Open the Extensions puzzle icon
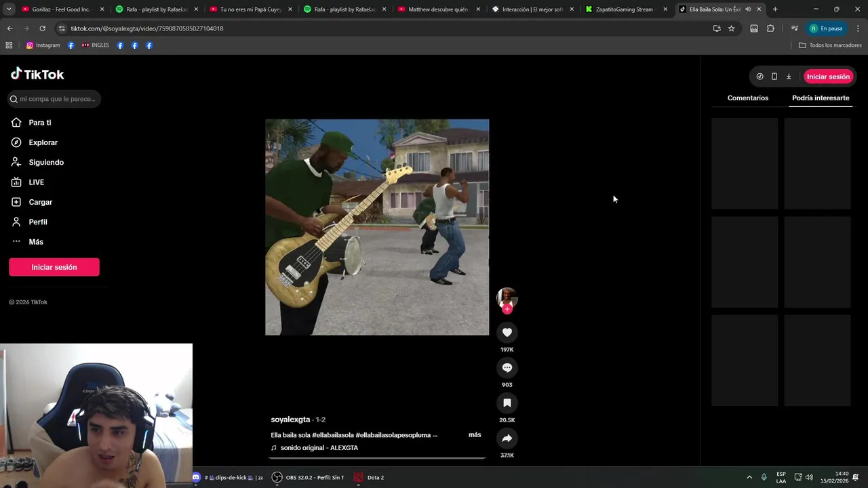Screen dimensions: 868x488 click(770, 28)
